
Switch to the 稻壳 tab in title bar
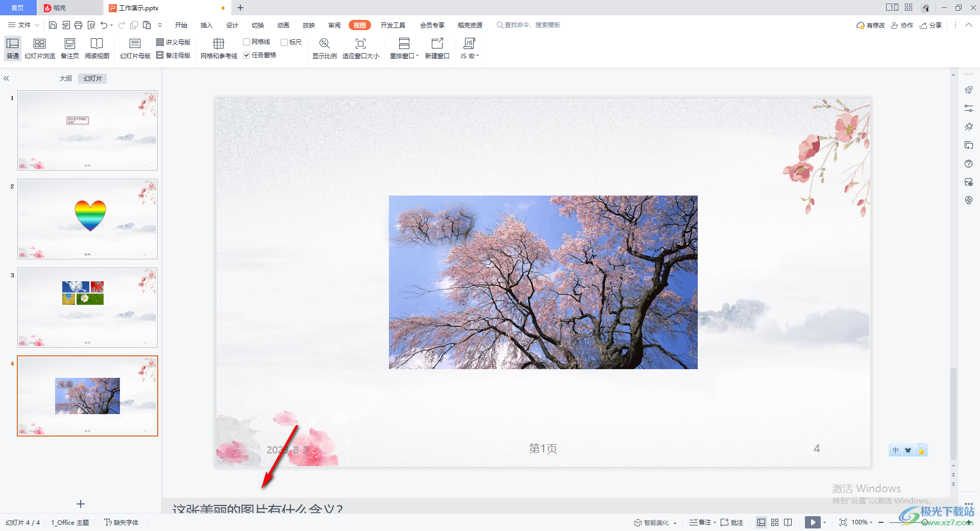(x=70, y=8)
